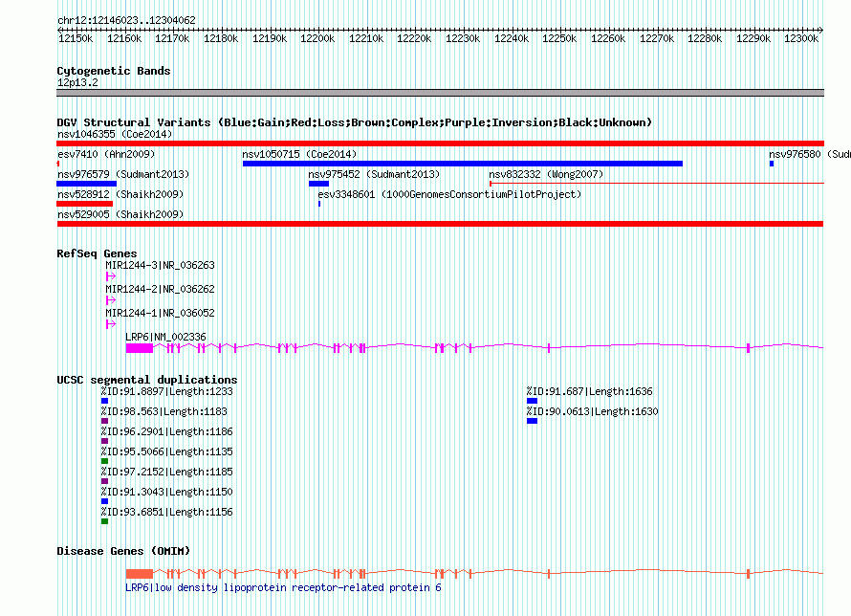Click the nsv832332 (Wong2007) label text

[x=546, y=174]
